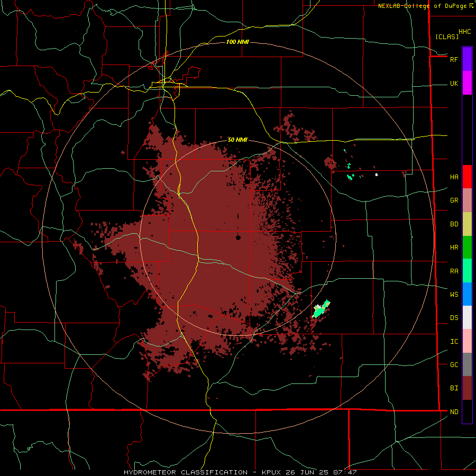Viewport: 476px width, 476px height.
Task: Click the HR green legend swatch
Action: click(x=467, y=247)
